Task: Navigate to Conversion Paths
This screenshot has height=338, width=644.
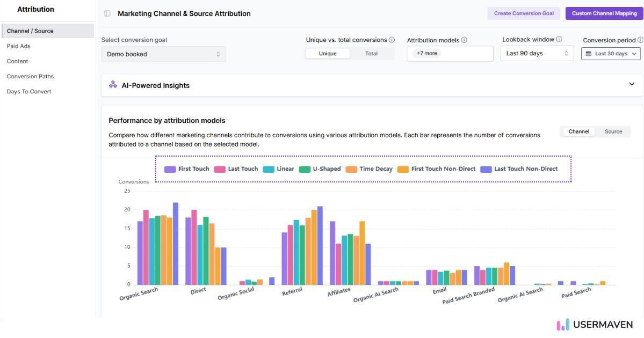Action: pos(30,76)
